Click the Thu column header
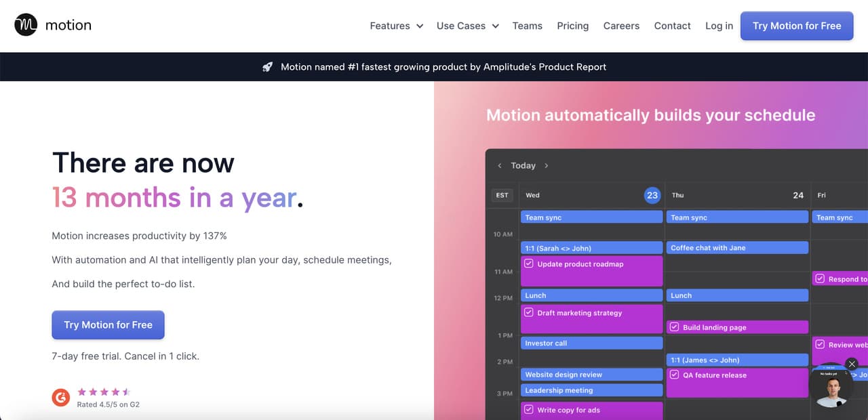 (x=677, y=195)
